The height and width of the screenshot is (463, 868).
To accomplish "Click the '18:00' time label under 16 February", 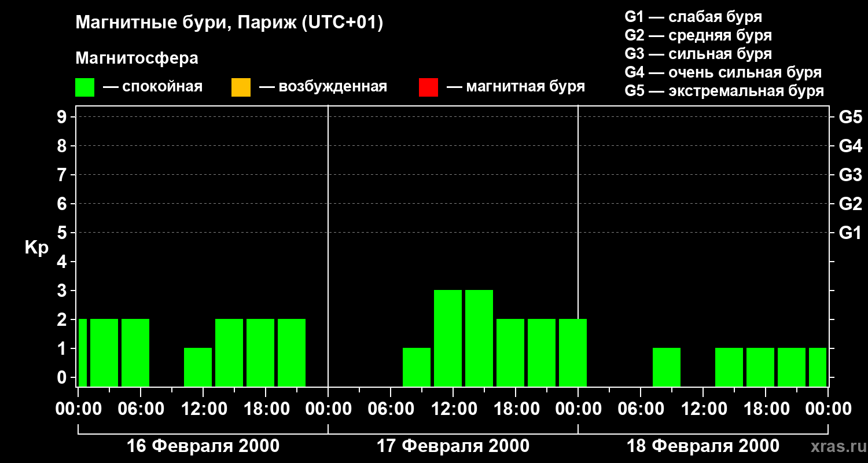I will click(266, 409).
